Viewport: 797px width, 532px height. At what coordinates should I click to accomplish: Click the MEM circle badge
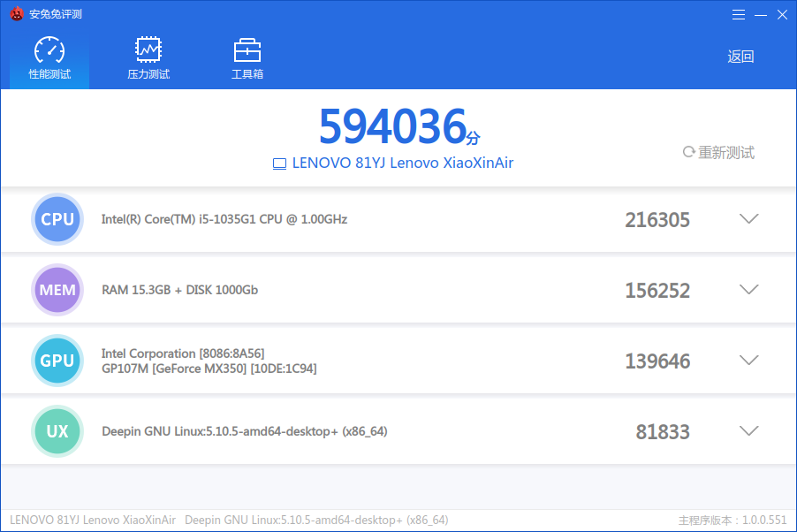click(x=57, y=290)
